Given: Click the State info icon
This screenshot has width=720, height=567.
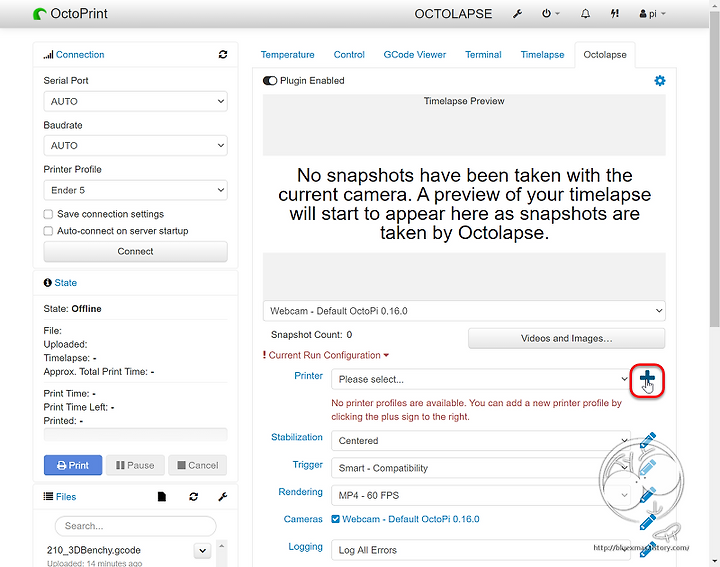Looking at the screenshot, I should (x=47, y=282).
